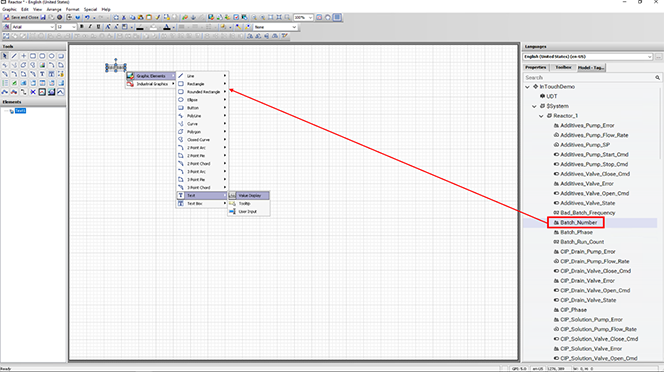
Task: Open the Edit menu
Action: tap(25, 9)
